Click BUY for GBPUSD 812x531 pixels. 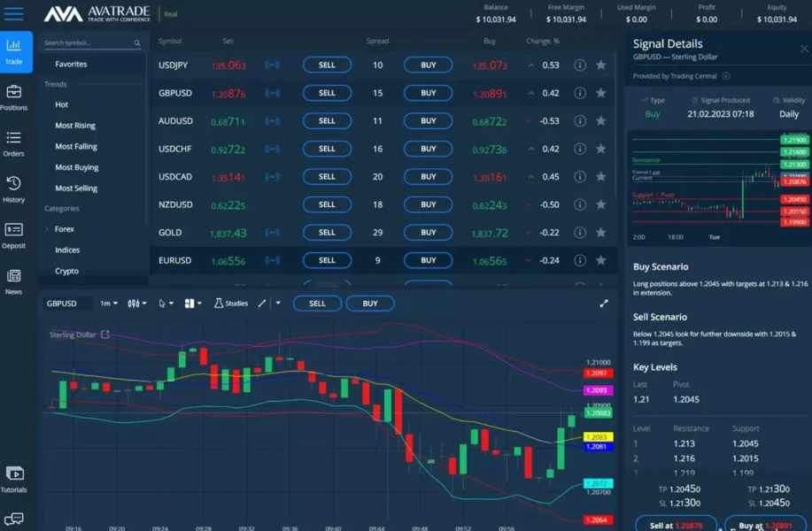[x=429, y=93]
